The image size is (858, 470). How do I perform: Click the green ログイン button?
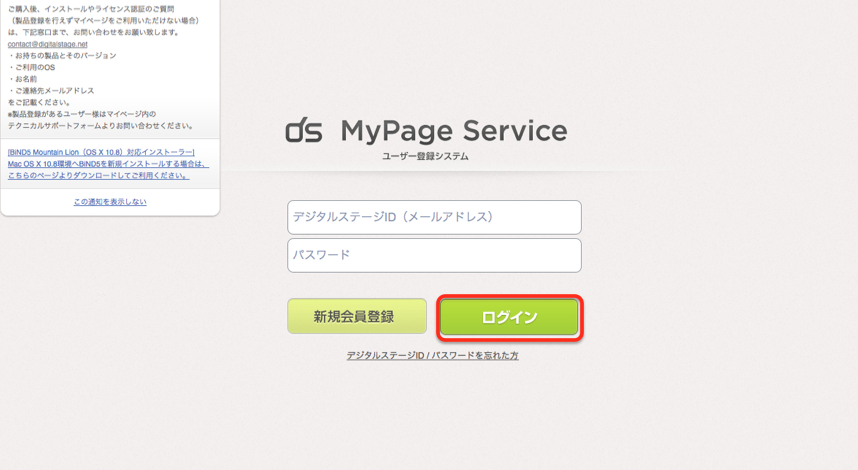509,317
